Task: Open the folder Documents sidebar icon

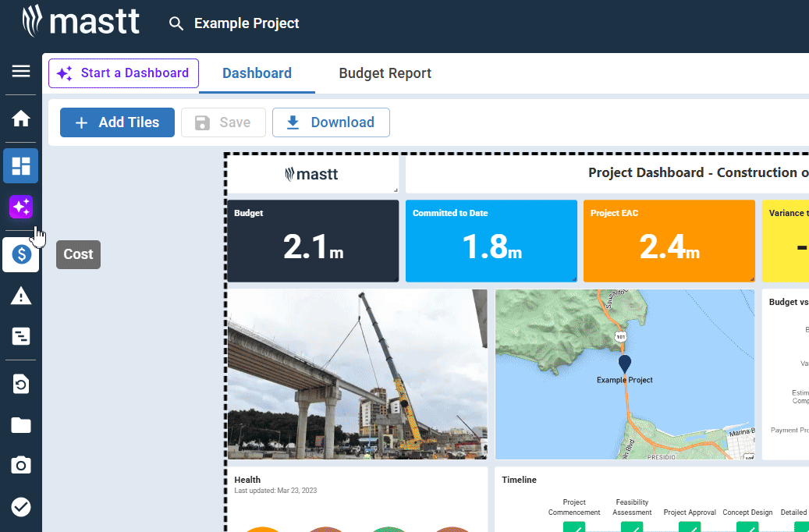Action: click(21, 425)
